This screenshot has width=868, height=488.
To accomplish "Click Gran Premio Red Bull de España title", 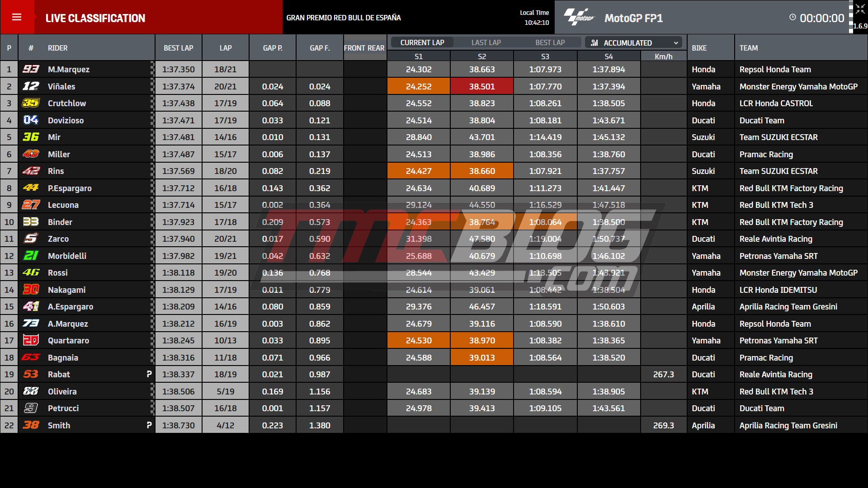I will [x=344, y=18].
